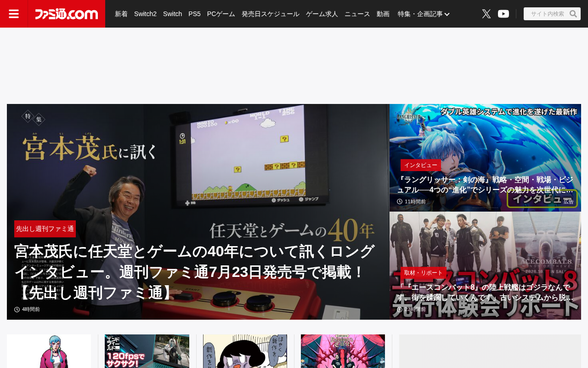Open the YouTube channel icon
Viewport: 588px width, 368px height.
(x=503, y=14)
